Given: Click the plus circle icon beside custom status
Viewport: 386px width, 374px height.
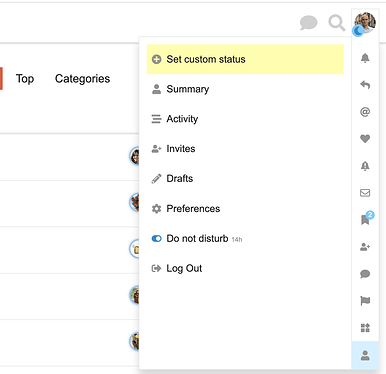Looking at the screenshot, I should (x=156, y=59).
